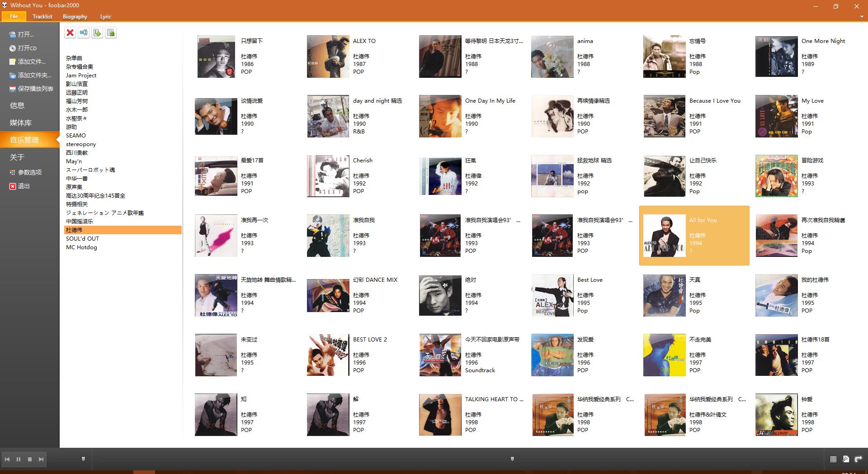The image size is (868, 474).
Task: Switch to the Biography tab
Action: point(75,16)
